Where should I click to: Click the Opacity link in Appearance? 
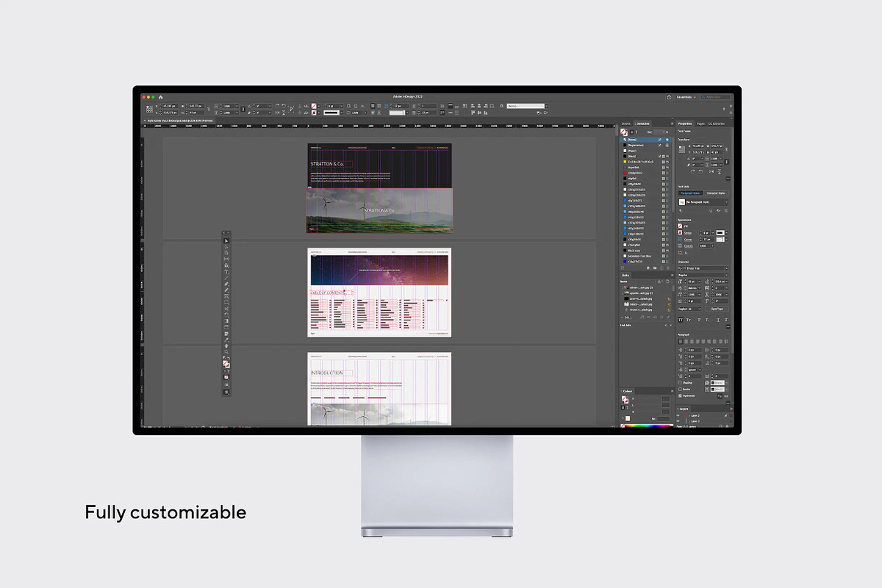[x=689, y=246]
